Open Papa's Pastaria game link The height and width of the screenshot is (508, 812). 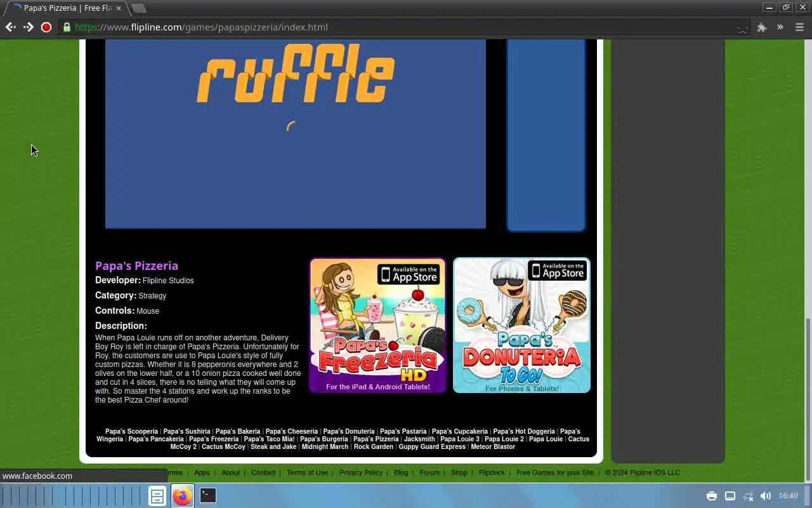click(403, 432)
